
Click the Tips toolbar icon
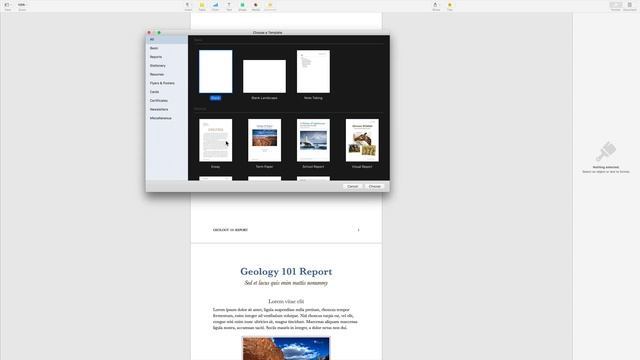pos(450,5)
